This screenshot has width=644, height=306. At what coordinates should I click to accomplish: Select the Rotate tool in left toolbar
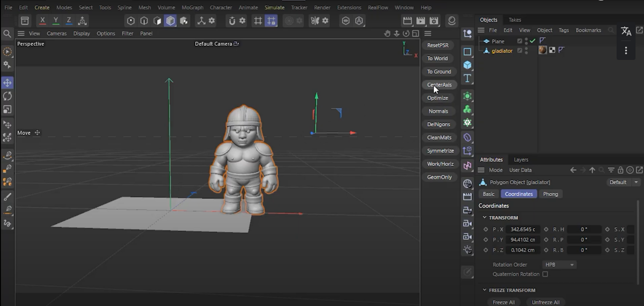tap(7, 96)
